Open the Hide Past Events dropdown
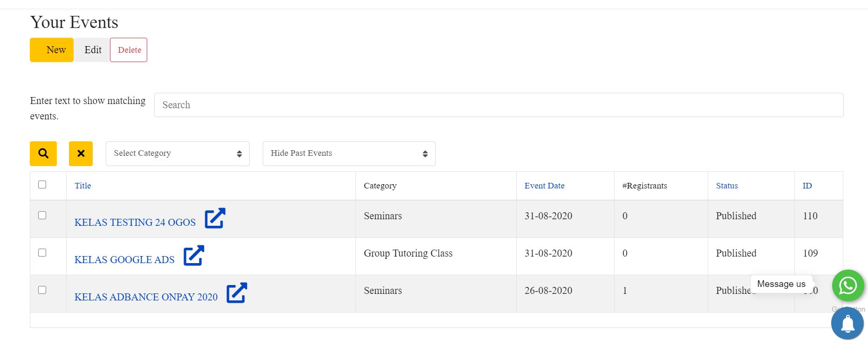868x355 pixels. pos(349,153)
